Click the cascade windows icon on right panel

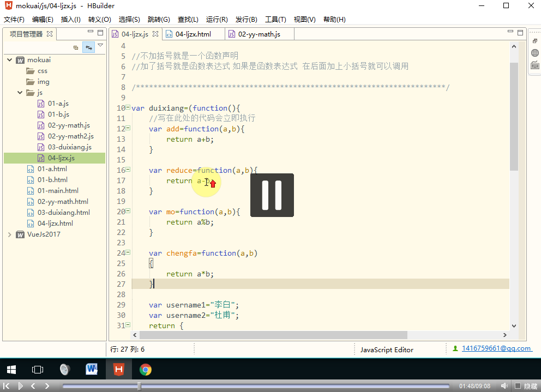535,40
